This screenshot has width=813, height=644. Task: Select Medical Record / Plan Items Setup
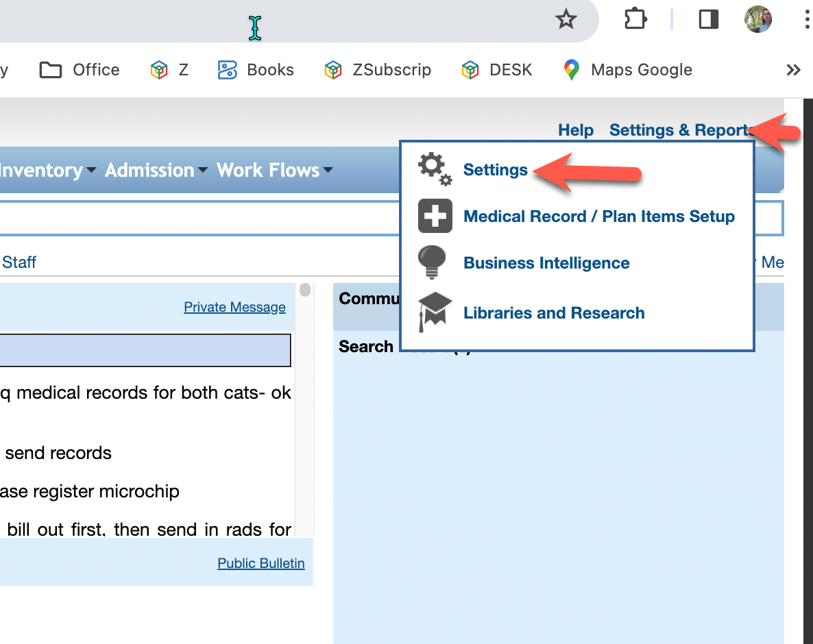coord(599,216)
